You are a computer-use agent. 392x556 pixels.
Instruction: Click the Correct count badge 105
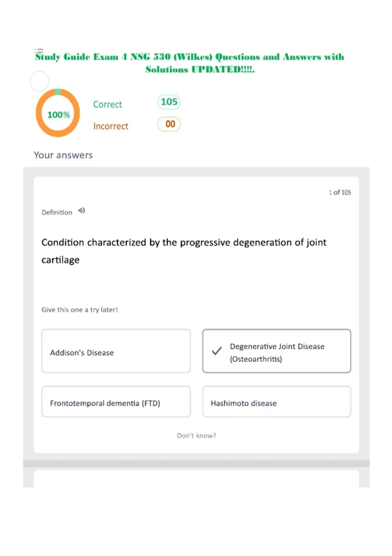coord(169,102)
